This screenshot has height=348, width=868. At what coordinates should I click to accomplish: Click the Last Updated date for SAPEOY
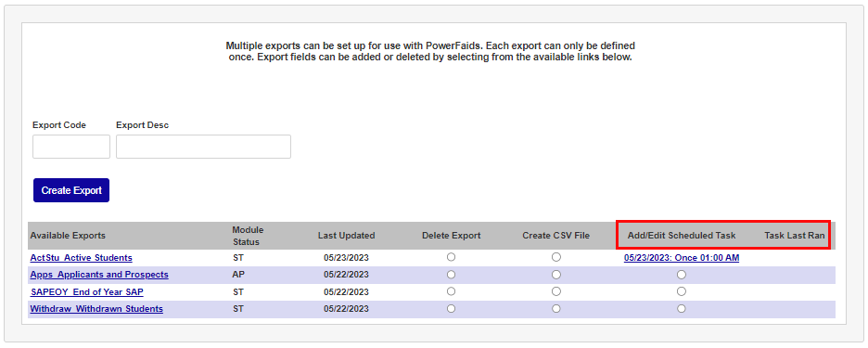[x=347, y=292]
